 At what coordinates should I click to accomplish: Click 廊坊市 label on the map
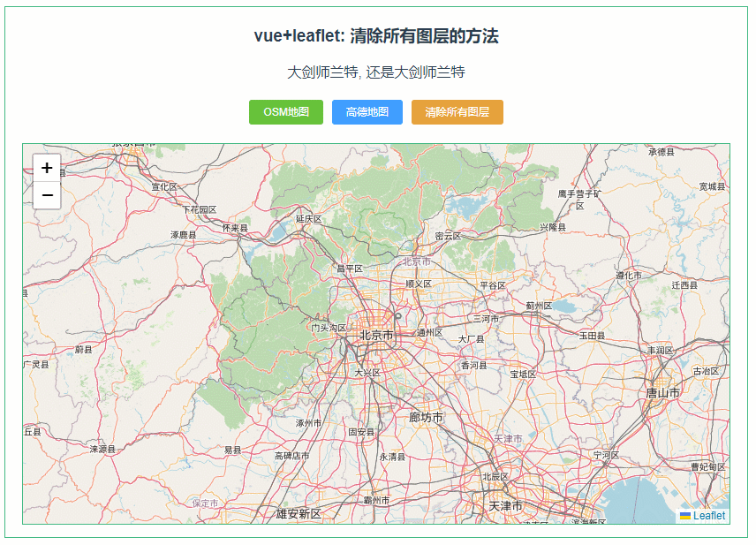point(426,417)
